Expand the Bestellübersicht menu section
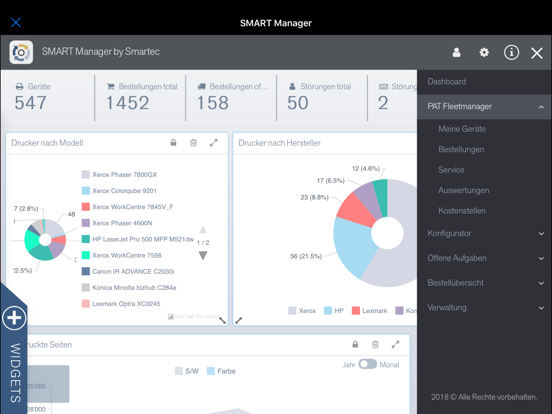The image size is (552, 414). (484, 283)
